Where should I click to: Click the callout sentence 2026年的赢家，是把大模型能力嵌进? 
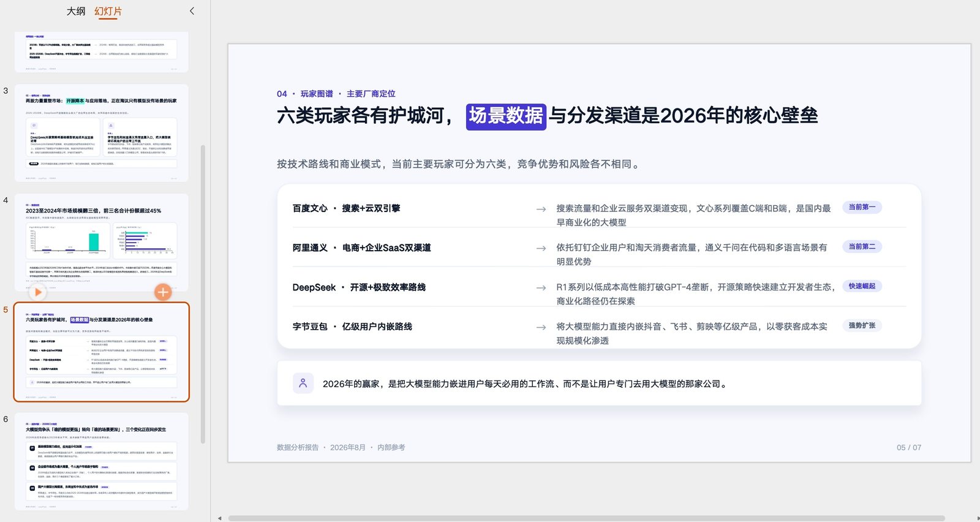coord(526,384)
